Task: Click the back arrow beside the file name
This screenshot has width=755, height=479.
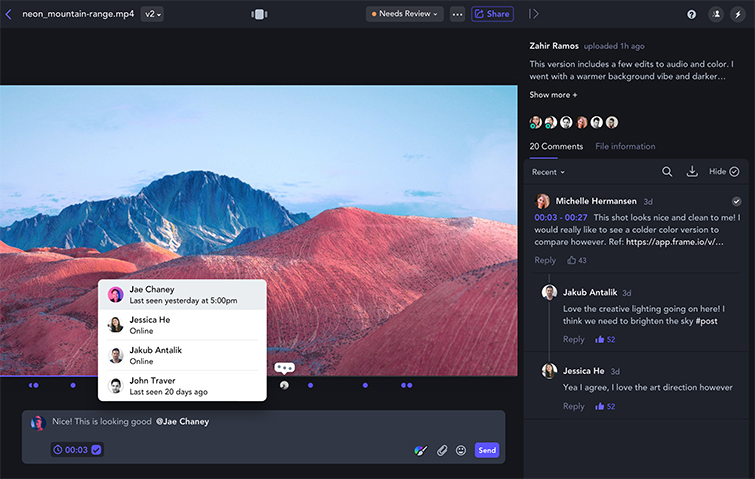Action: [x=9, y=14]
